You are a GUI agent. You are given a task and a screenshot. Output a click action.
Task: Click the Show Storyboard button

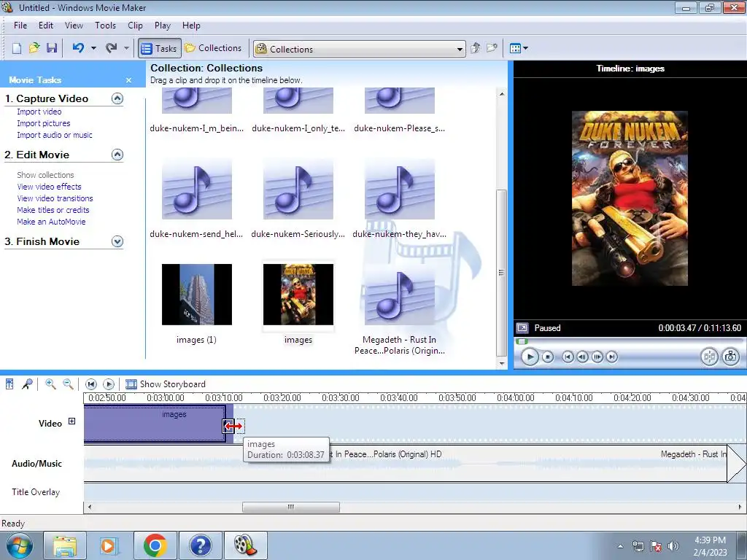point(166,384)
